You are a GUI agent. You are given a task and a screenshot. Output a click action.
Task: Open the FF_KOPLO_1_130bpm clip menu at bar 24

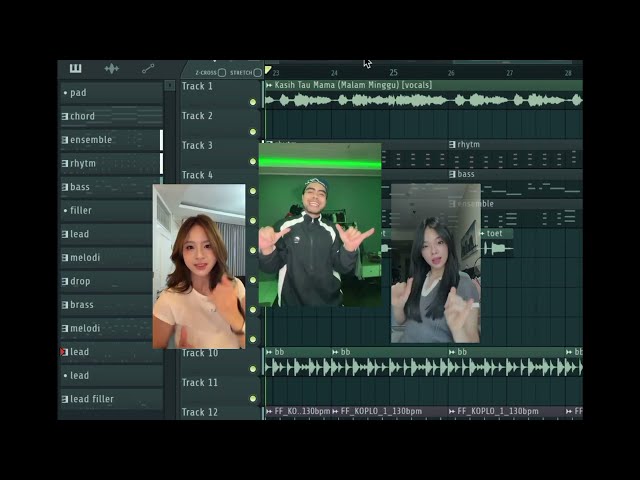point(336,411)
